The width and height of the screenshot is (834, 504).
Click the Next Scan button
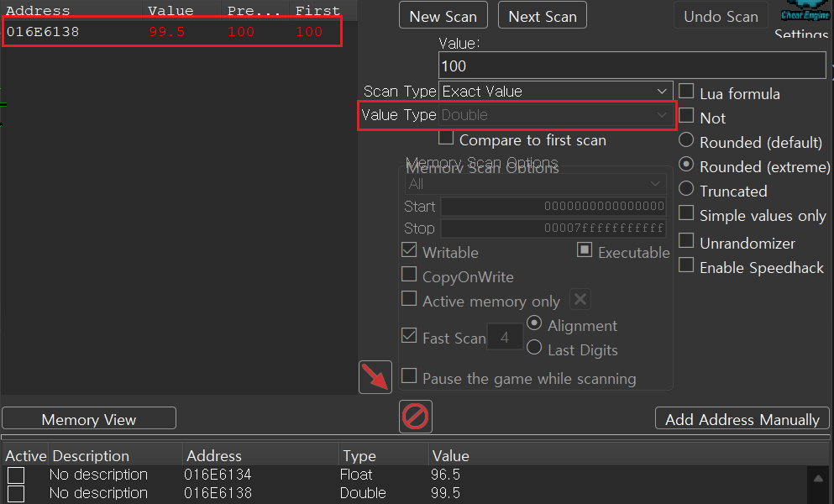point(543,16)
